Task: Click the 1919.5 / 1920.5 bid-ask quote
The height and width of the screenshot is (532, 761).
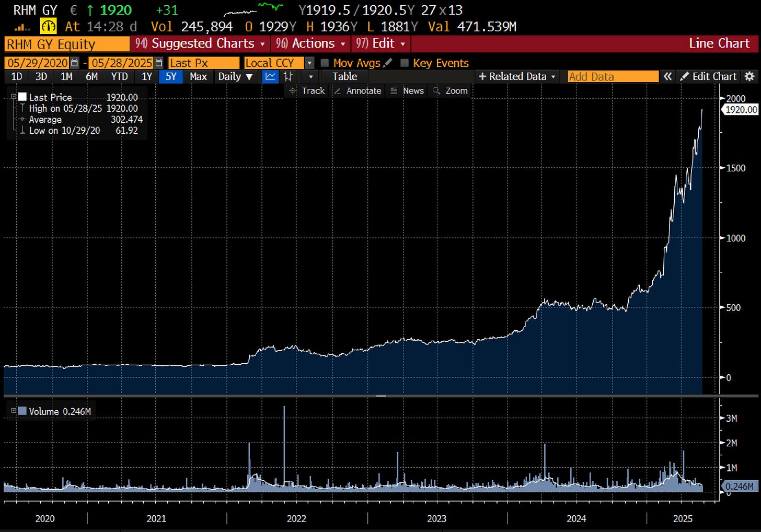Action: [356, 10]
